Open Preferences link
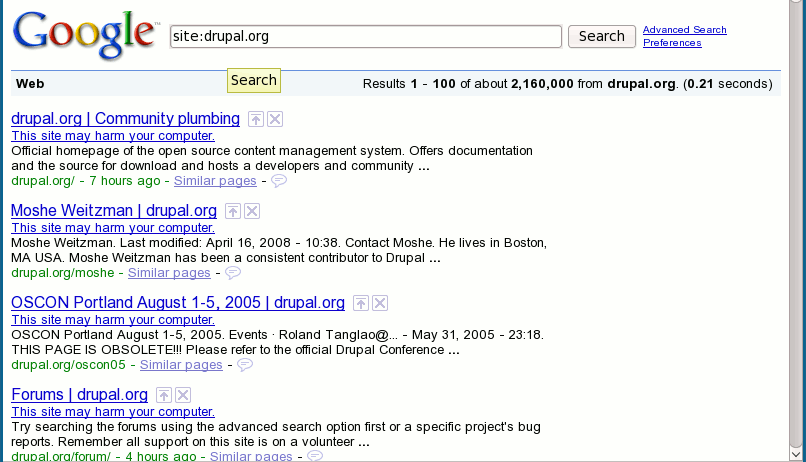Viewport: 806px width, 462px height. 672,43
